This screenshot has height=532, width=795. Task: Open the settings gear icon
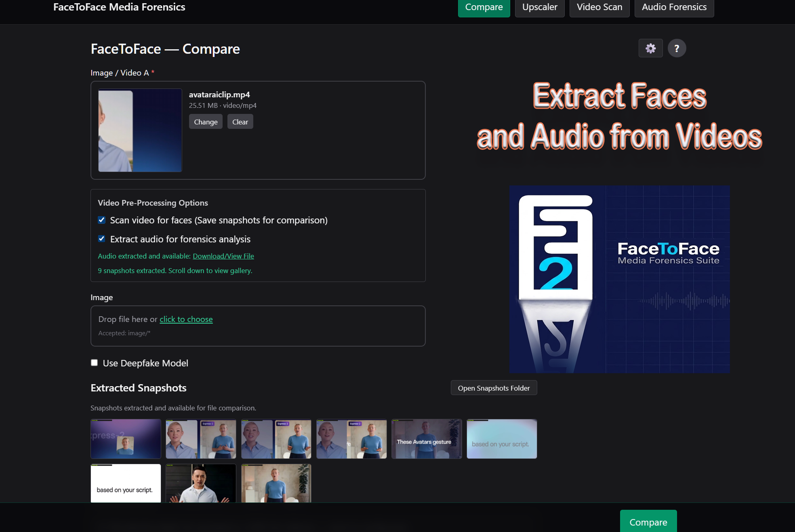[x=650, y=48]
